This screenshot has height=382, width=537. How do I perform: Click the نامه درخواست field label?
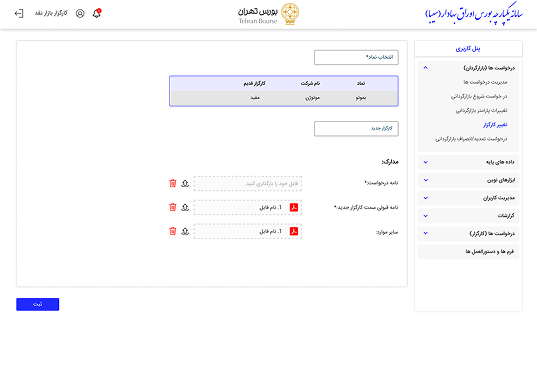[x=381, y=183]
